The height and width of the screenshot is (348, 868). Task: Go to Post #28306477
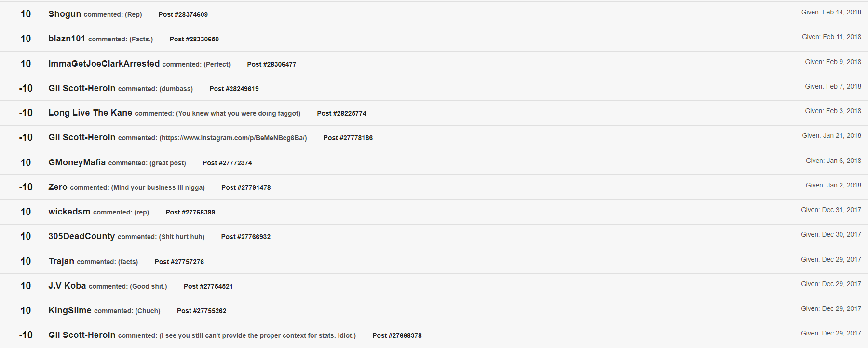(x=272, y=64)
